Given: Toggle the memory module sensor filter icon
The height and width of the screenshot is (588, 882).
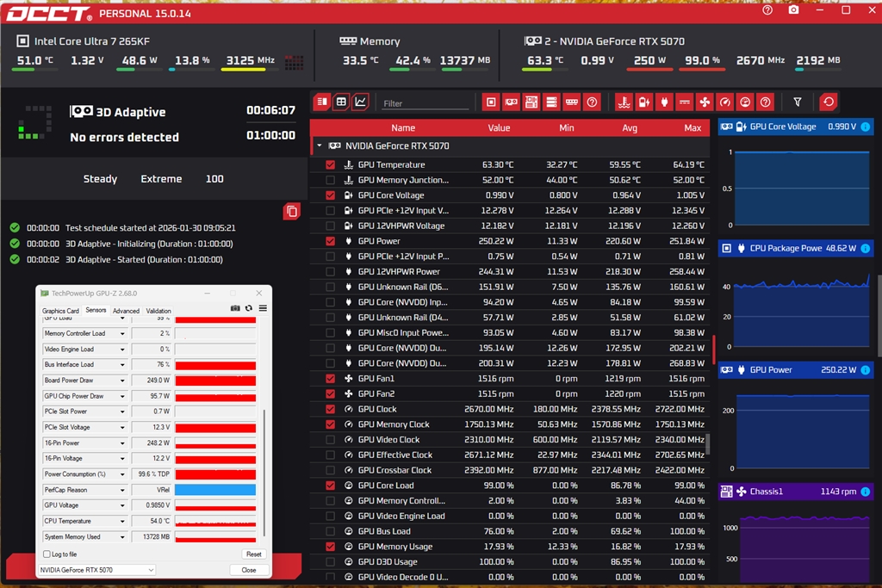Looking at the screenshot, I should (572, 102).
